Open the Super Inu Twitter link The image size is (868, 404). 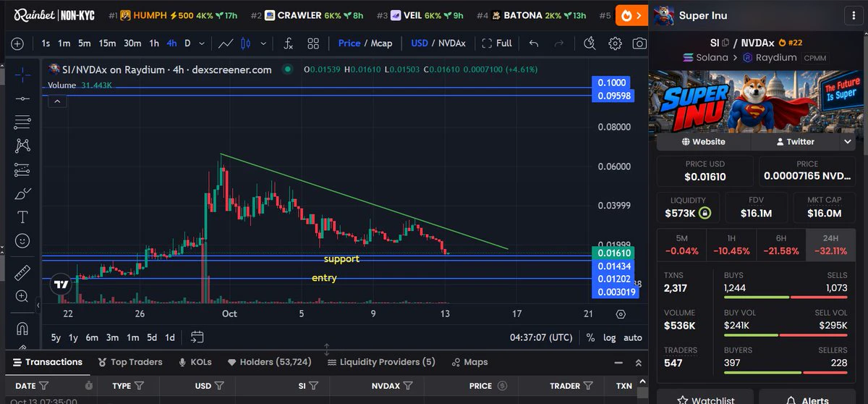point(795,142)
